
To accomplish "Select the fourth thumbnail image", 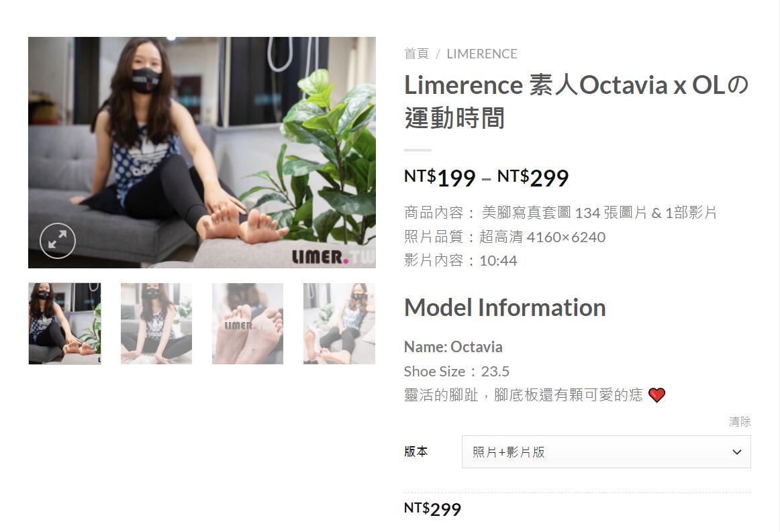I will [x=339, y=323].
